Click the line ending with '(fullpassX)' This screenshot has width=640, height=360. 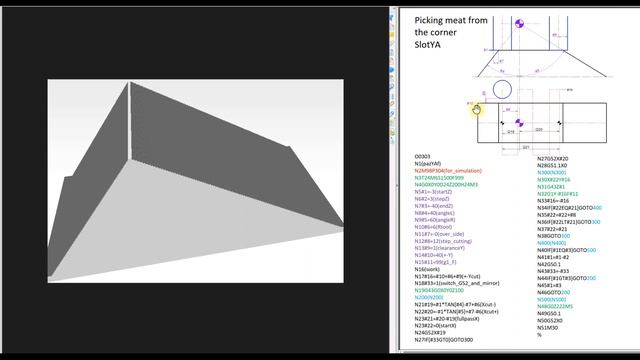447,319
